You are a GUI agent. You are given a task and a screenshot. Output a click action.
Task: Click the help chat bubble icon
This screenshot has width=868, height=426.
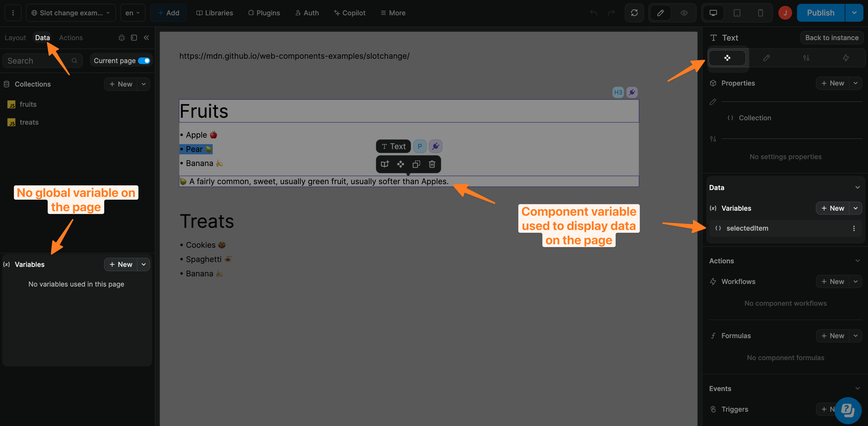(848, 410)
